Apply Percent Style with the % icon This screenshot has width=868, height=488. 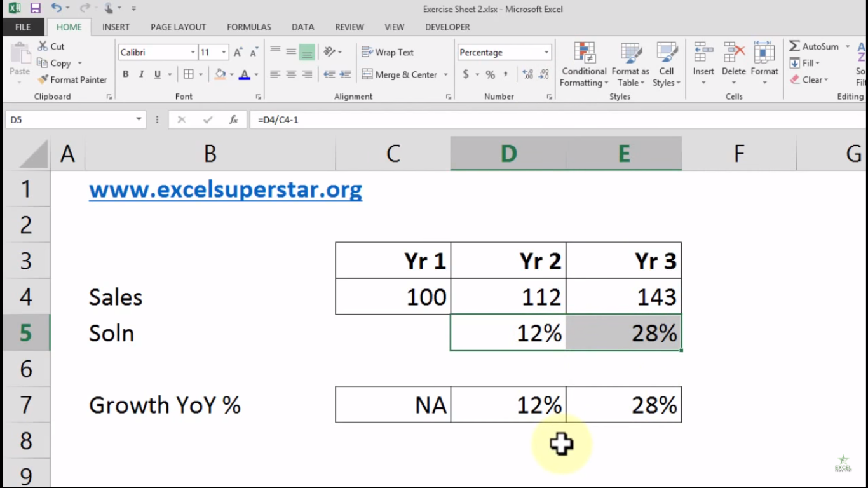click(490, 74)
